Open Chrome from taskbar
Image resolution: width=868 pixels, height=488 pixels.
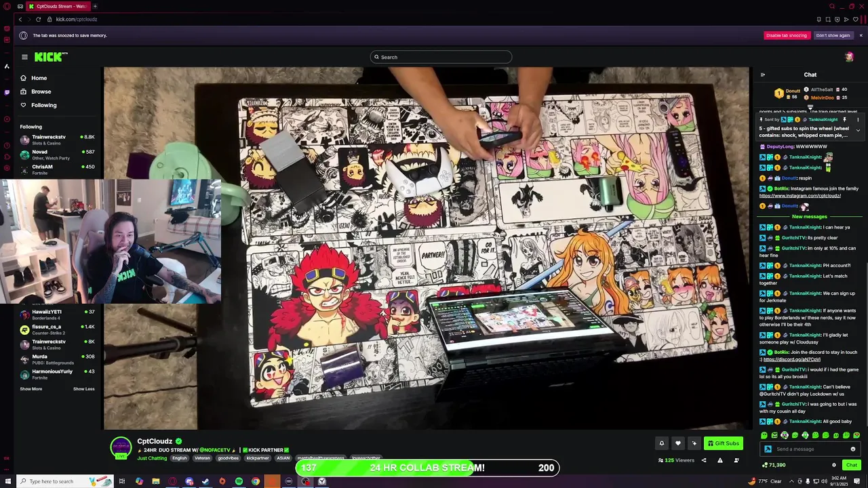click(x=255, y=481)
